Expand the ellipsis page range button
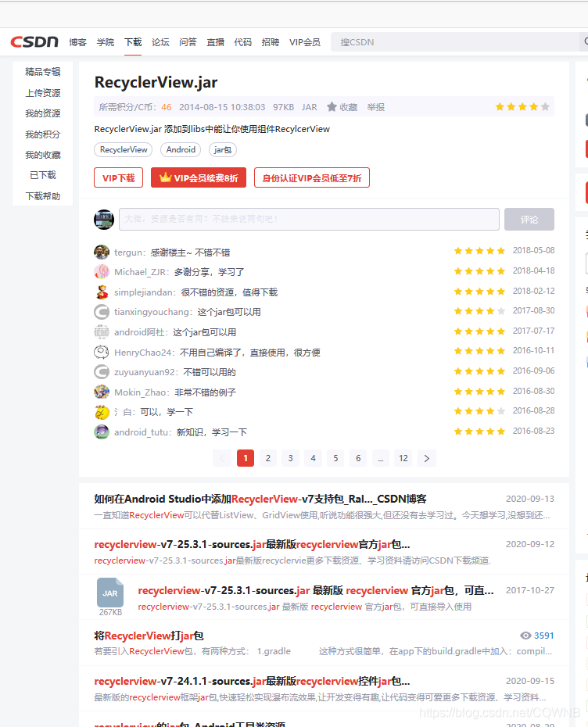Image resolution: width=588 pixels, height=727 pixels. pyautogui.click(x=381, y=459)
